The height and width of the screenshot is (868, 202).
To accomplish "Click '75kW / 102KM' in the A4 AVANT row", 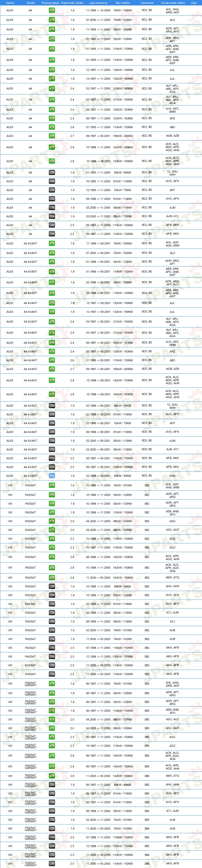I will coord(123,253).
